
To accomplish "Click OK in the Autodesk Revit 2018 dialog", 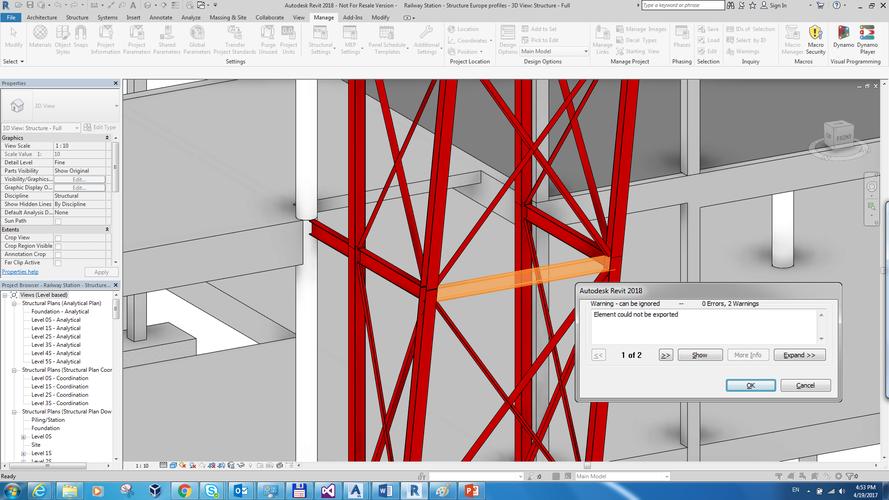I will (751, 385).
